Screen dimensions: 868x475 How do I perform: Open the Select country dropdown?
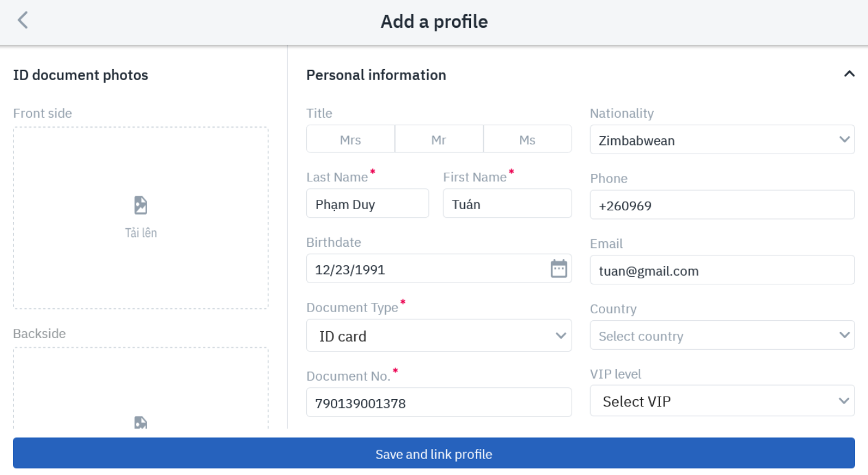[x=722, y=336]
